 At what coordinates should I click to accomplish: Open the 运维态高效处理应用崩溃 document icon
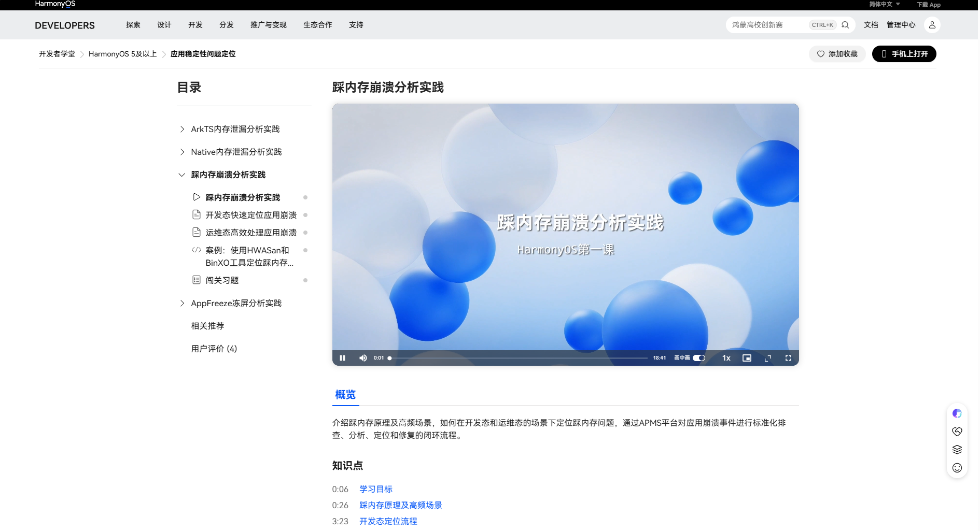click(197, 232)
